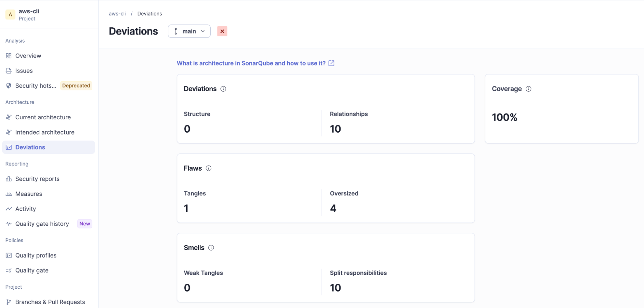The width and height of the screenshot is (644, 308).
Task: Click the Quality gate history pulse icon
Action: (x=9, y=224)
